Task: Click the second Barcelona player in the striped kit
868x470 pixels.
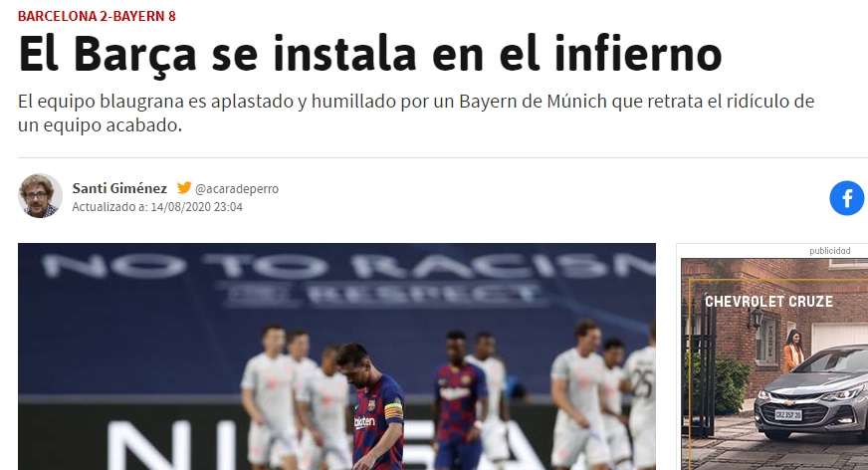Action: [x=458, y=399]
